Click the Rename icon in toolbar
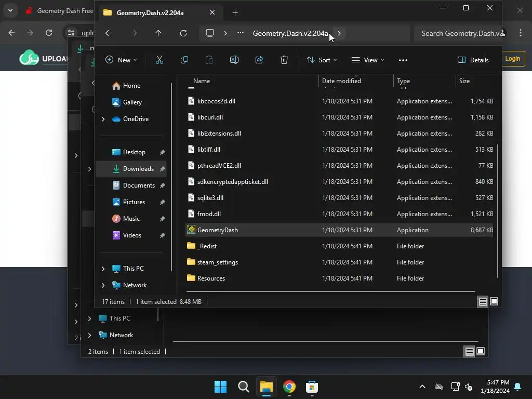 point(234,60)
